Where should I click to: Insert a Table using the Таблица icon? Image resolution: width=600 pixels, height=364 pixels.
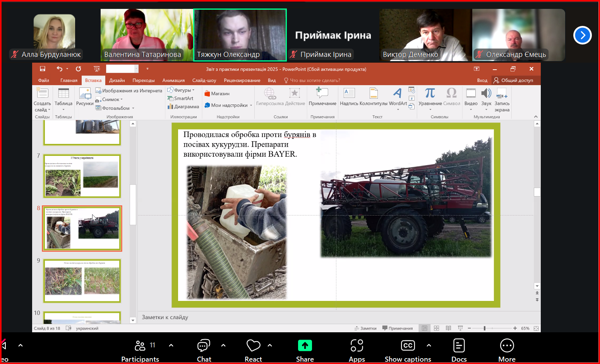pos(63,94)
